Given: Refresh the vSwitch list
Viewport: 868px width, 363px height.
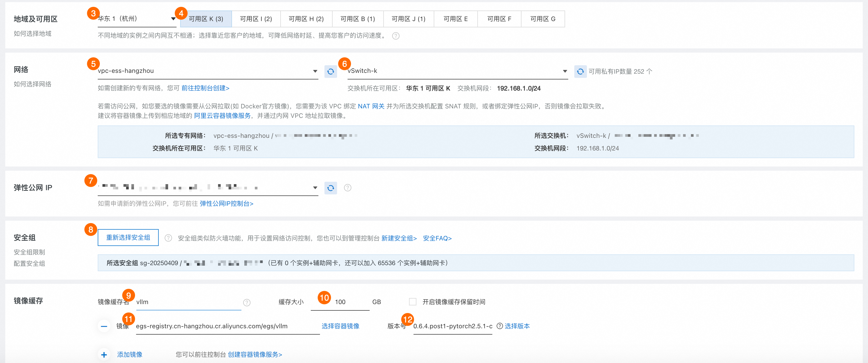Looking at the screenshot, I should (580, 72).
